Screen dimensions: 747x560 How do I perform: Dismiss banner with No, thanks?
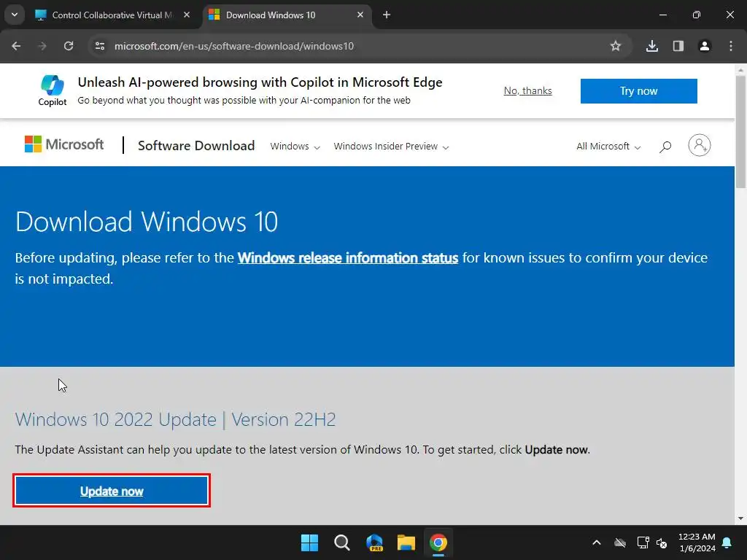pos(528,90)
